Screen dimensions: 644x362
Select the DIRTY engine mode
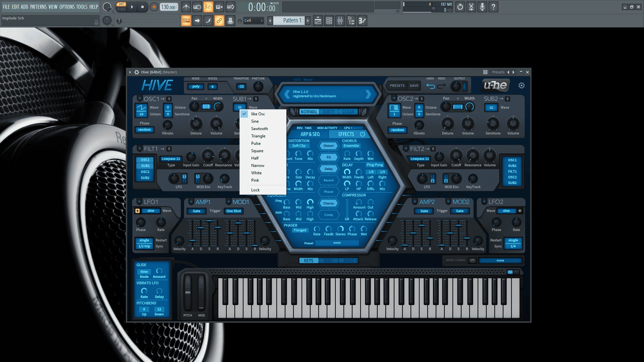tap(329, 112)
